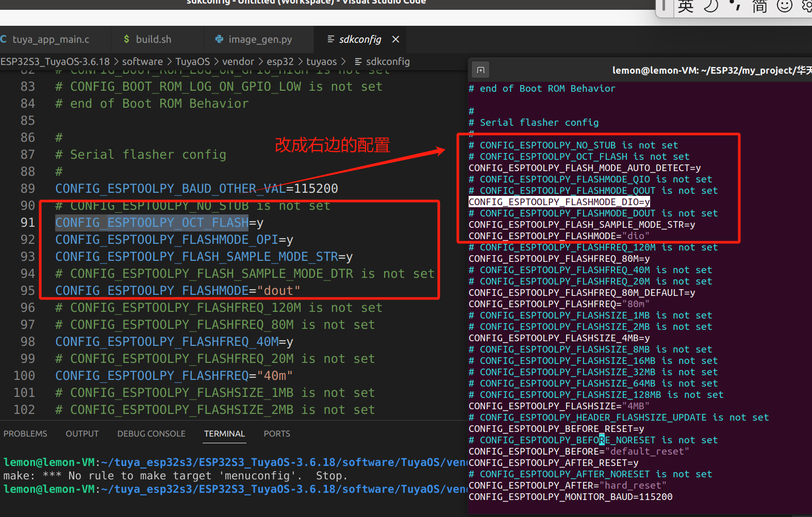The height and width of the screenshot is (517, 812).
Task: Click the new terminal tab icon
Action: [x=480, y=70]
